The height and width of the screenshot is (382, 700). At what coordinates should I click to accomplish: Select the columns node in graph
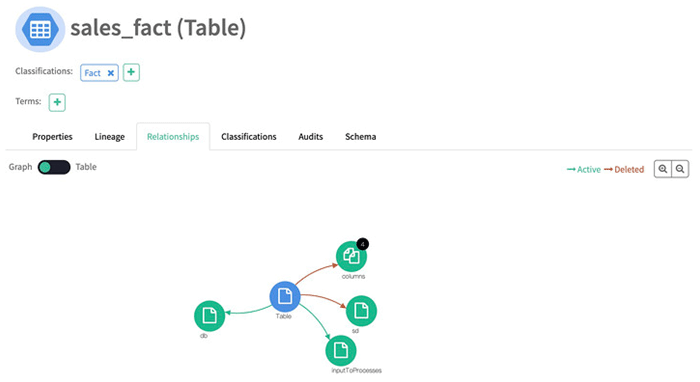[351, 257]
